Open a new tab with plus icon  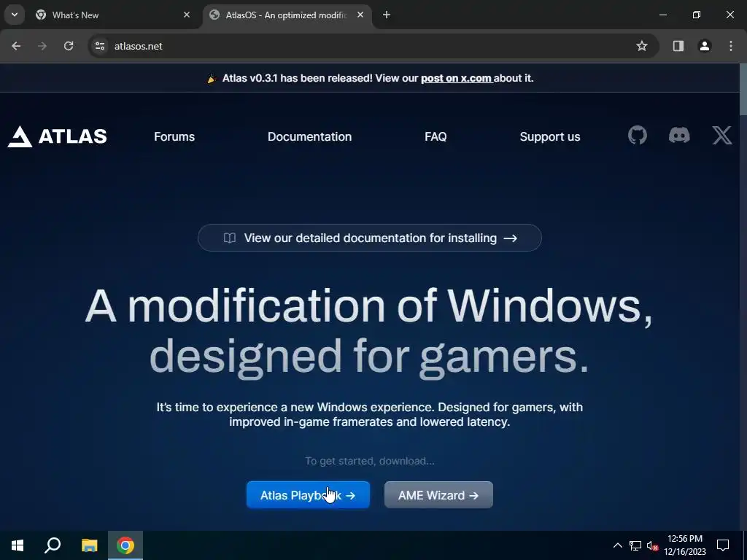(x=387, y=15)
